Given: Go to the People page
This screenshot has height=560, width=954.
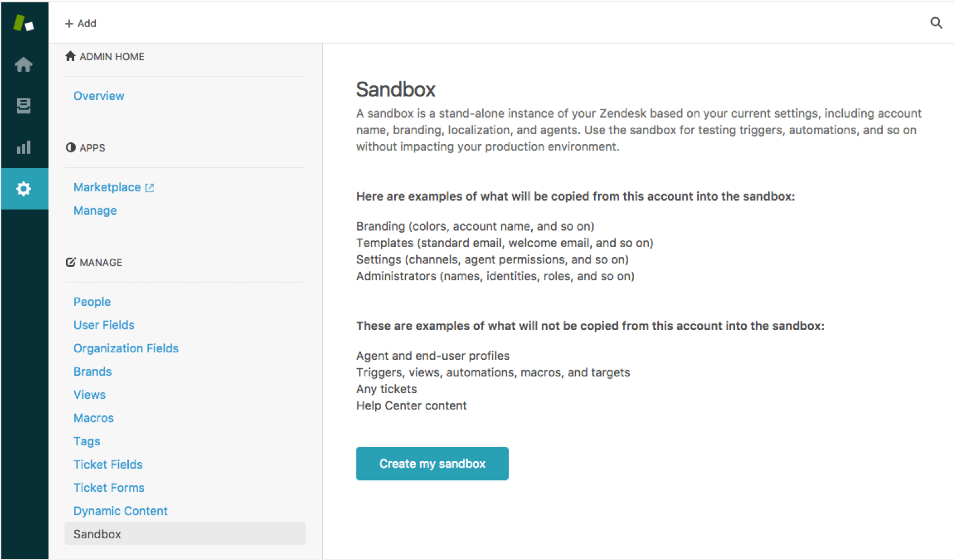Looking at the screenshot, I should [92, 302].
